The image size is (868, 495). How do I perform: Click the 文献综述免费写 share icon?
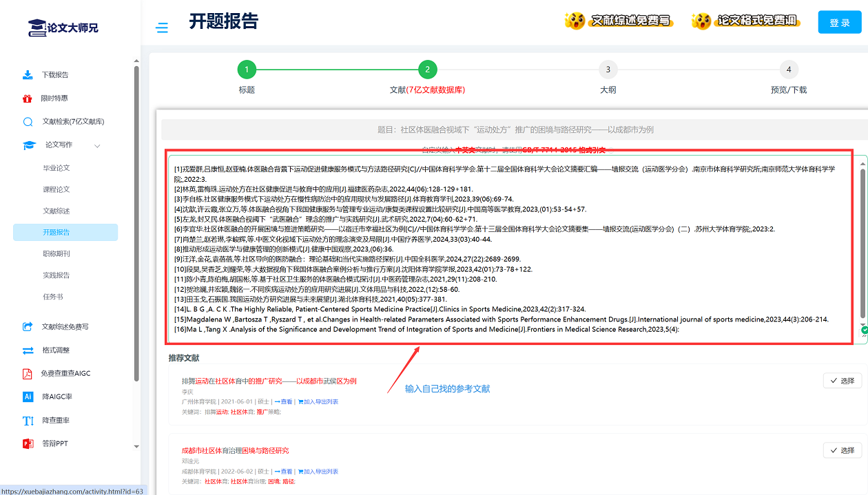(x=28, y=327)
